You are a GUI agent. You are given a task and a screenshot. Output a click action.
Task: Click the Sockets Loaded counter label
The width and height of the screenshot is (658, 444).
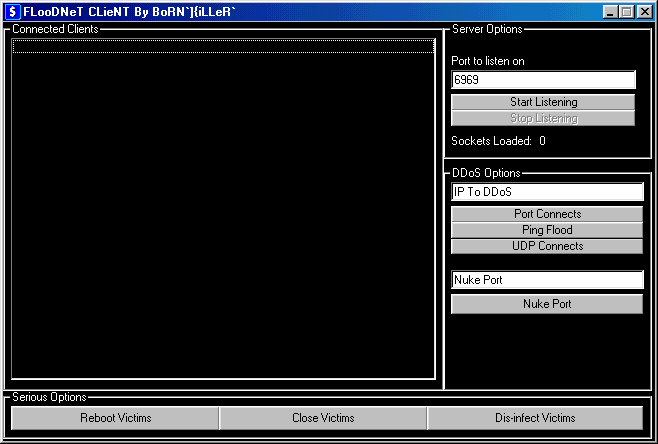(x=498, y=141)
